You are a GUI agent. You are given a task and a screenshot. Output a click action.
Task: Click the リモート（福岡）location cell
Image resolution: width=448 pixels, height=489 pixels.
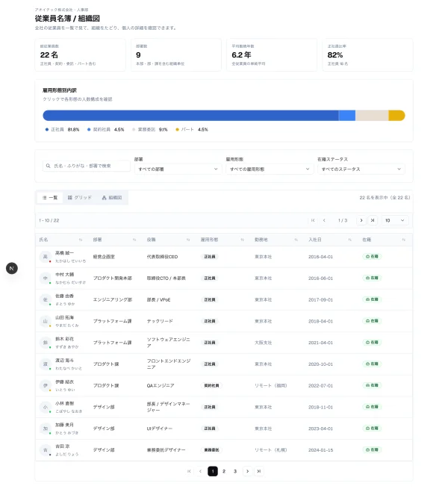tap(270, 385)
